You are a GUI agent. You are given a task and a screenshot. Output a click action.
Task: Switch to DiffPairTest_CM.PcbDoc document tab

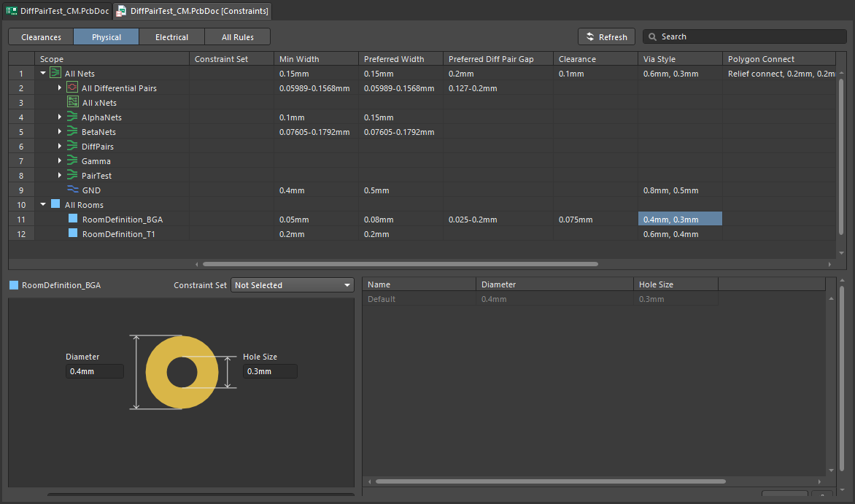pyautogui.click(x=58, y=11)
